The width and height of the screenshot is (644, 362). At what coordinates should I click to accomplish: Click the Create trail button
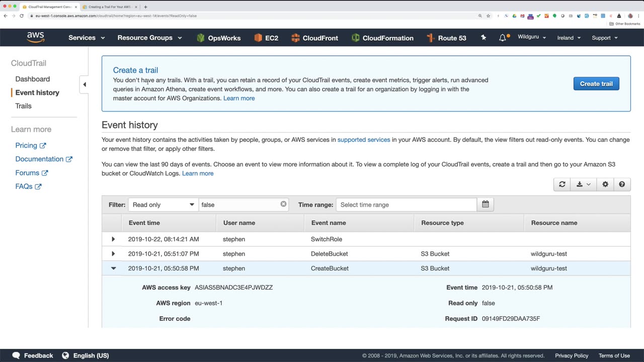(596, 83)
